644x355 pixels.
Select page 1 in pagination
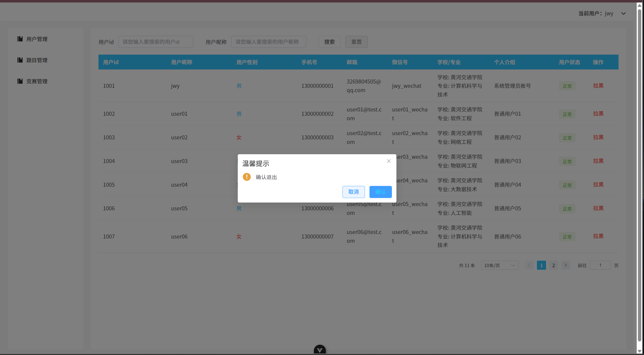click(541, 265)
